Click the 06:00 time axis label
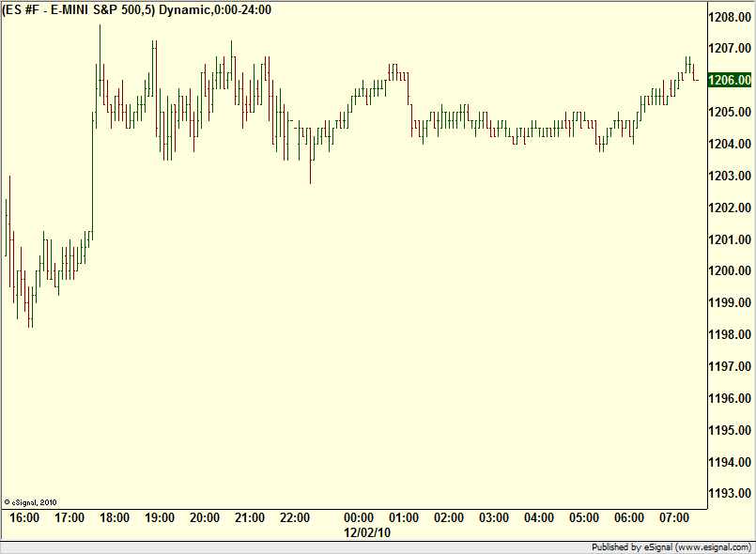The height and width of the screenshot is (554, 756). click(629, 517)
